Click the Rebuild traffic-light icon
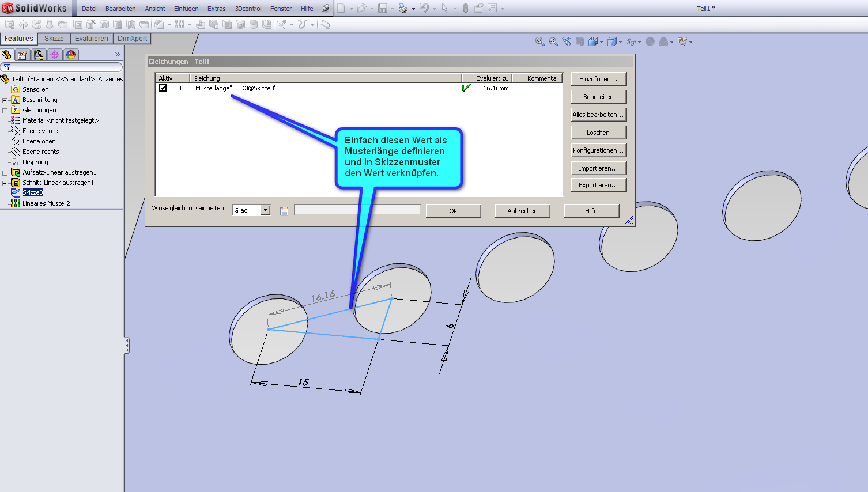 point(465,8)
